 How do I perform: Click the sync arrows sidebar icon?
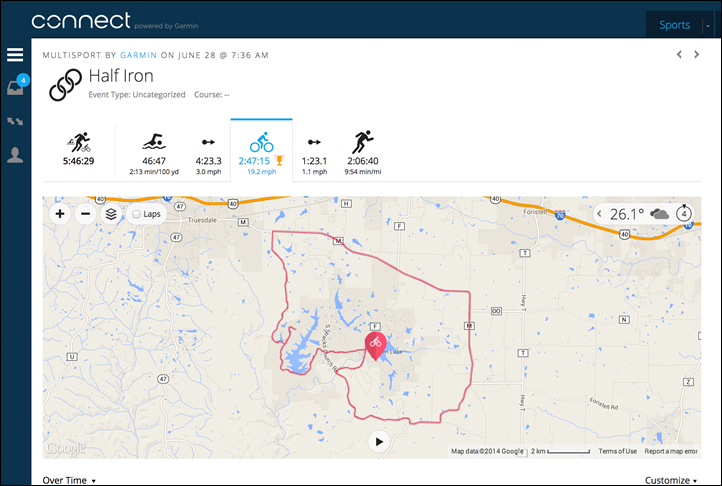point(15,121)
